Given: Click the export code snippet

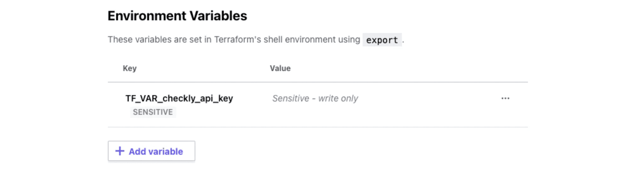Looking at the screenshot, I should (x=382, y=40).
